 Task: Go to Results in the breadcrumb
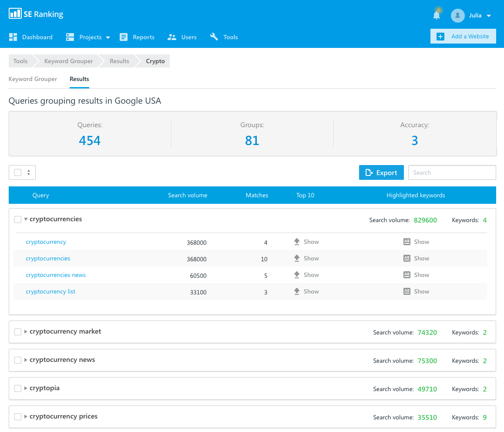pyautogui.click(x=119, y=61)
